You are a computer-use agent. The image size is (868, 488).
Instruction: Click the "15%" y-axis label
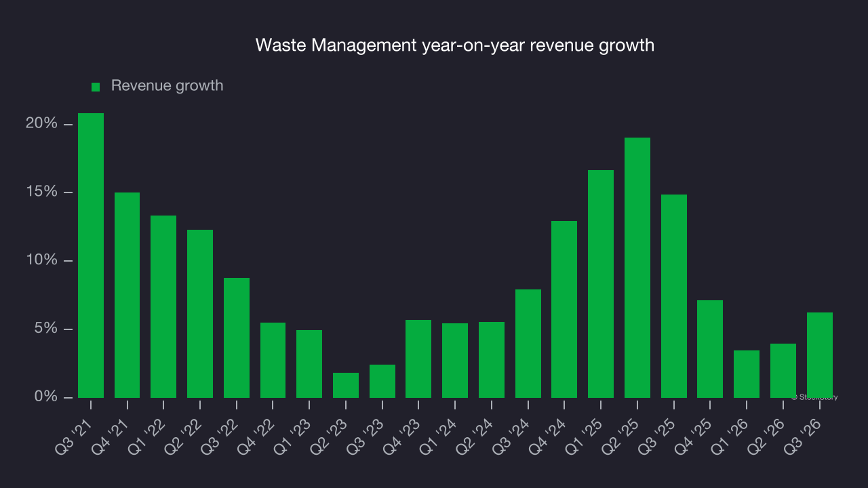[x=41, y=192]
